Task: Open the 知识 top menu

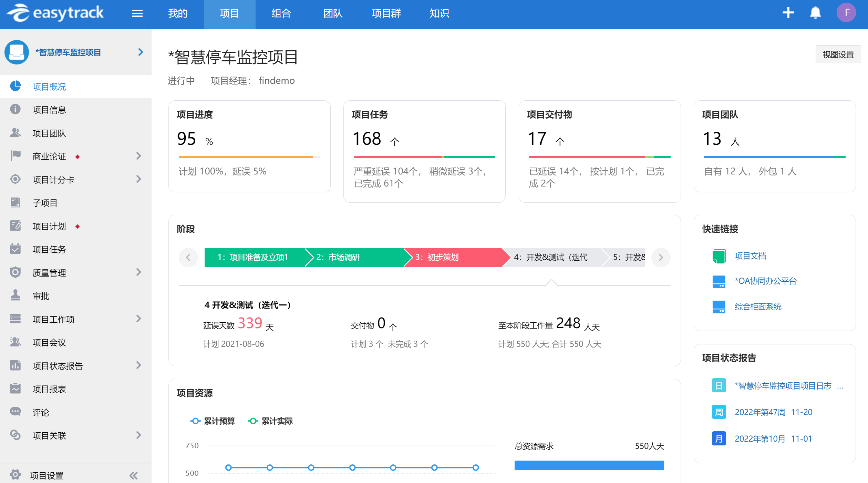Action: [439, 13]
